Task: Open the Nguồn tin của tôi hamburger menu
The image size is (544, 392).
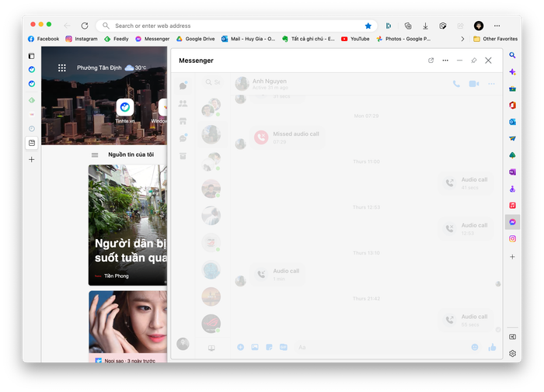Action: (95, 154)
